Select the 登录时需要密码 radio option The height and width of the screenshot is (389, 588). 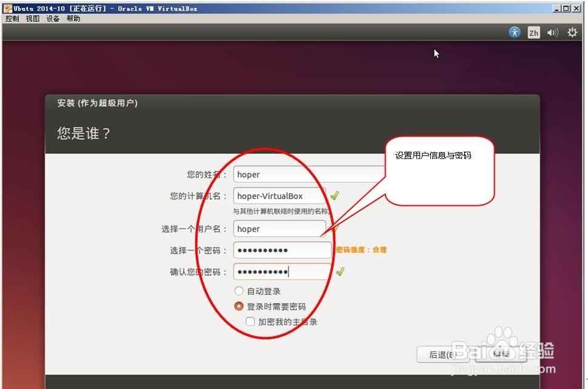pyautogui.click(x=239, y=306)
